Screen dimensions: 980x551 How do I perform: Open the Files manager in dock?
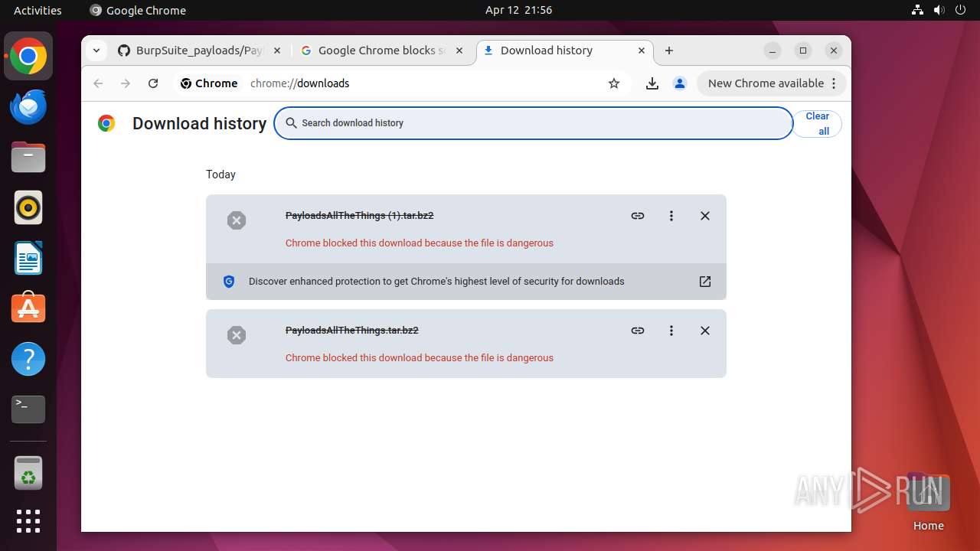[28, 157]
